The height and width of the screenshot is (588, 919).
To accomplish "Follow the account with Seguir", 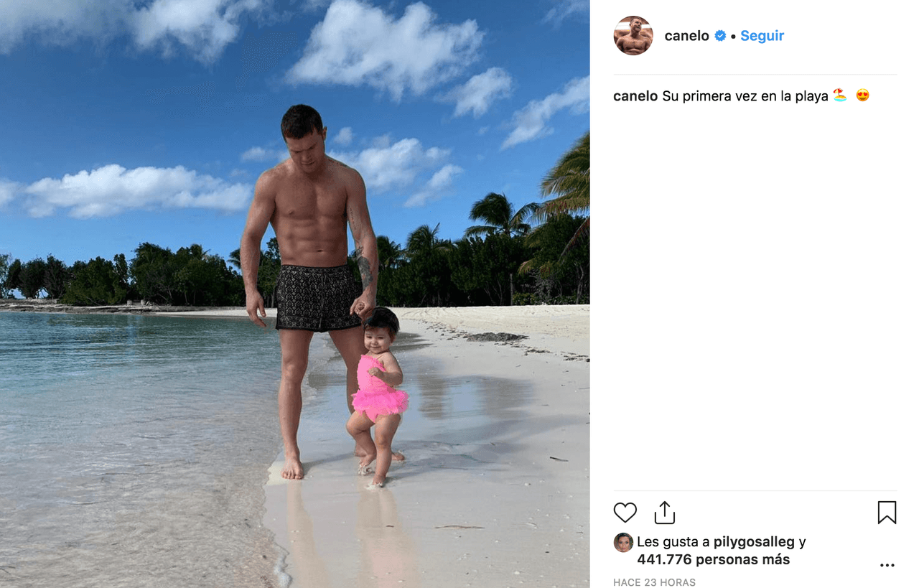I will click(762, 36).
